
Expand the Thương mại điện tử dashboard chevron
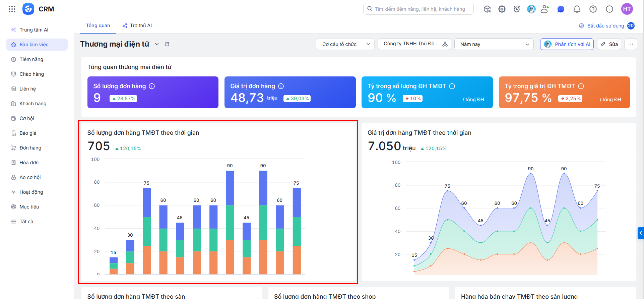click(157, 44)
